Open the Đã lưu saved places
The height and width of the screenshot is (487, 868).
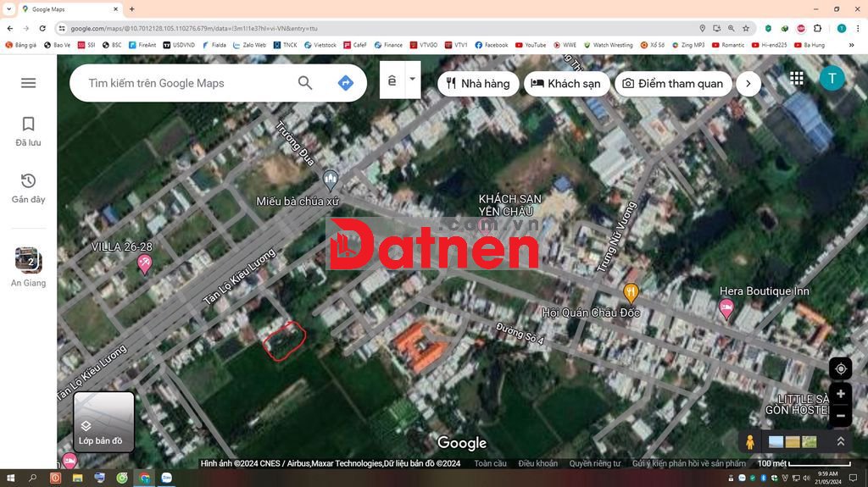click(x=28, y=131)
